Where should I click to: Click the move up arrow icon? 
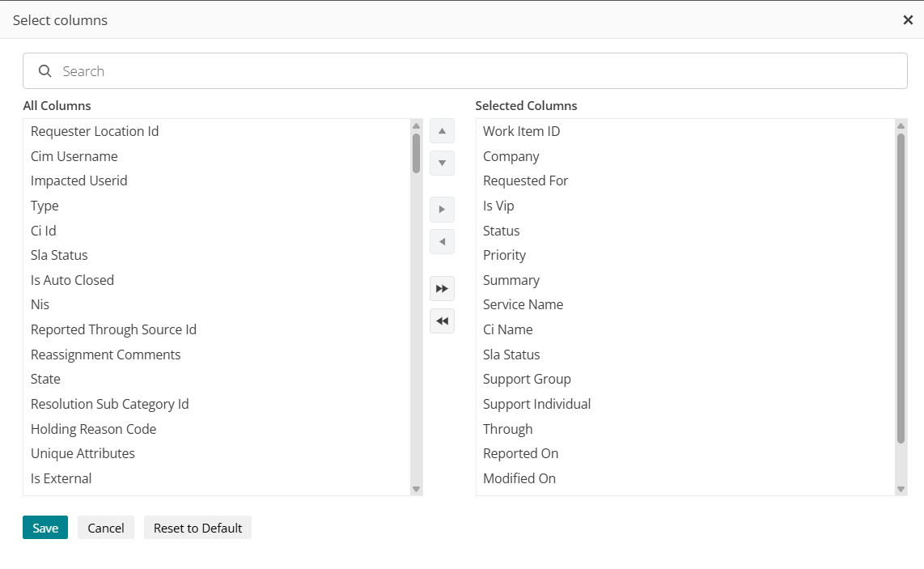click(x=442, y=131)
